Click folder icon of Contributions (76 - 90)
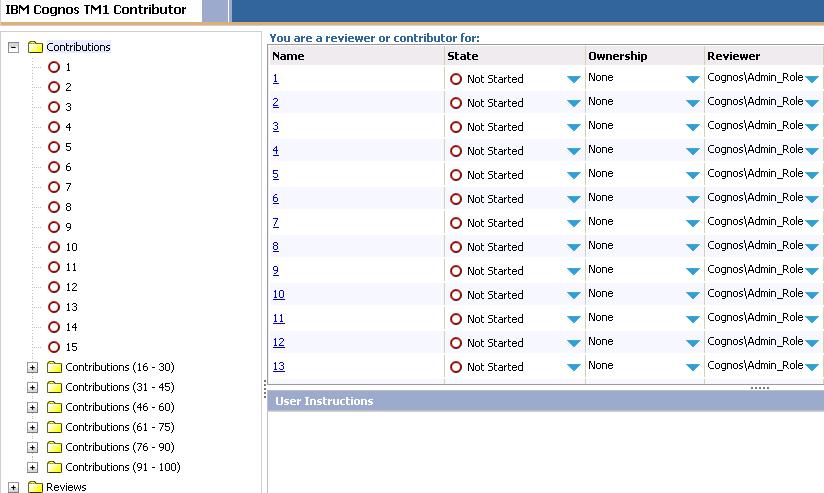 (x=54, y=447)
